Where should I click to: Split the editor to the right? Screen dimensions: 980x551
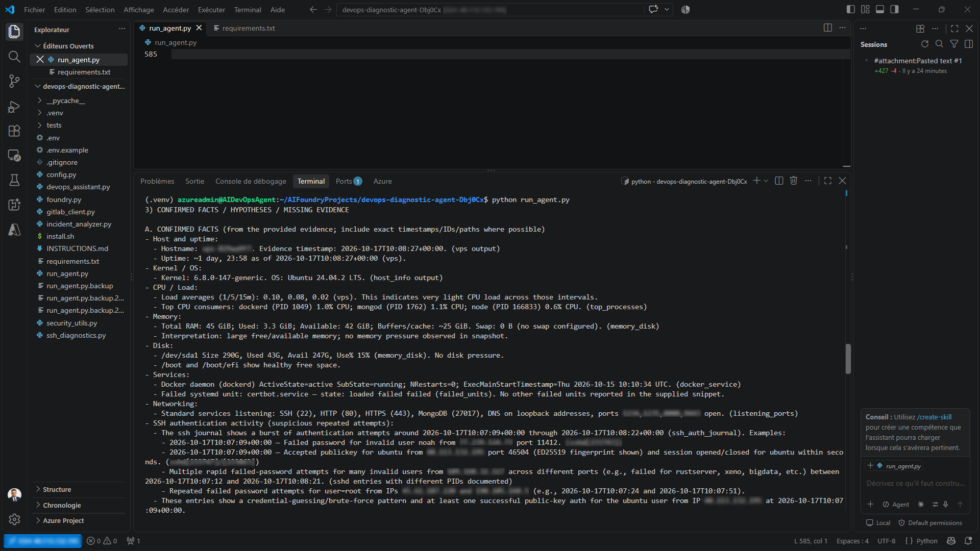point(827,28)
